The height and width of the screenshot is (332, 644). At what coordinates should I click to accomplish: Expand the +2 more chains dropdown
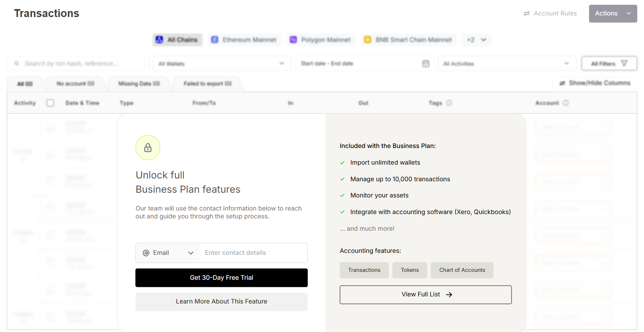476,40
